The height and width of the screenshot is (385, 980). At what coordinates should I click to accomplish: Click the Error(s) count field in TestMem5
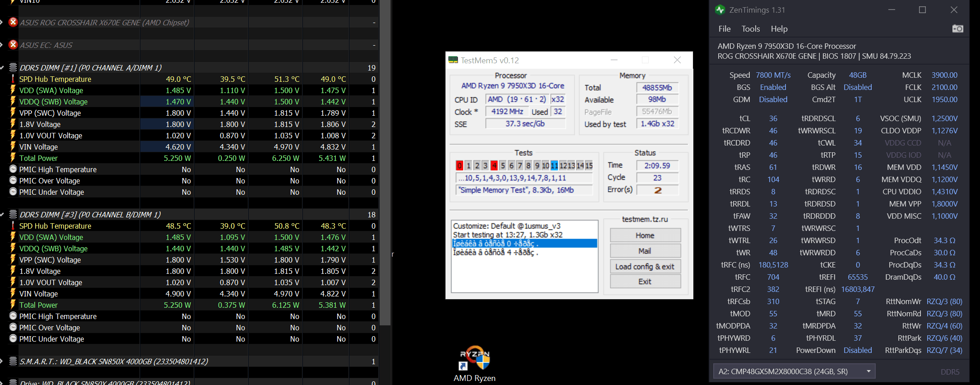point(657,190)
